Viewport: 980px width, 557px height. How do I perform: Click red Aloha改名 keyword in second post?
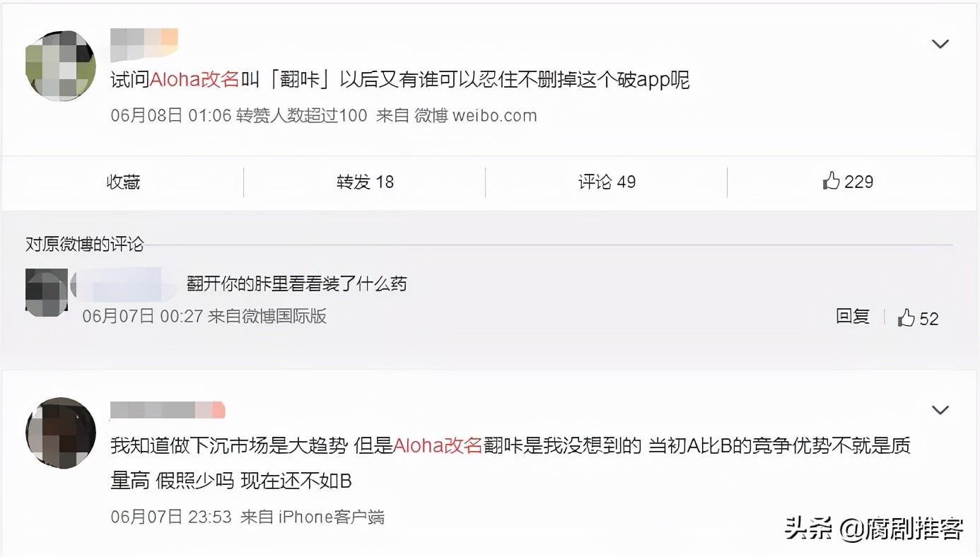[x=437, y=445]
